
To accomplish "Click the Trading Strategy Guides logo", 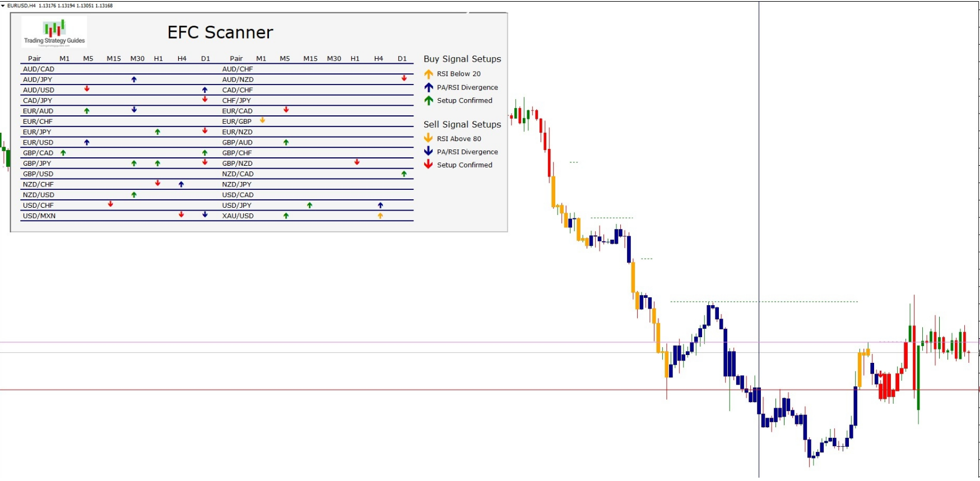I will [54, 31].
